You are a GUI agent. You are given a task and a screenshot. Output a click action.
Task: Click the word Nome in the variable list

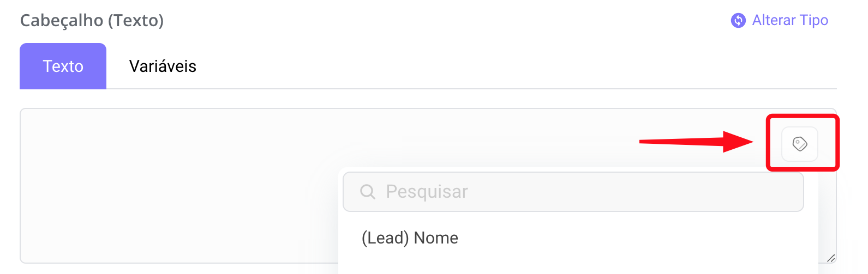coord(436,238)
